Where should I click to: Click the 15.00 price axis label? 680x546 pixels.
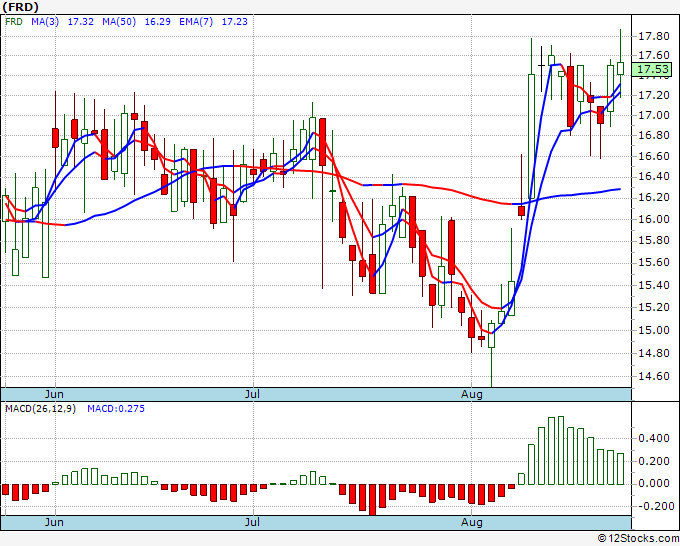coord(654,330)
